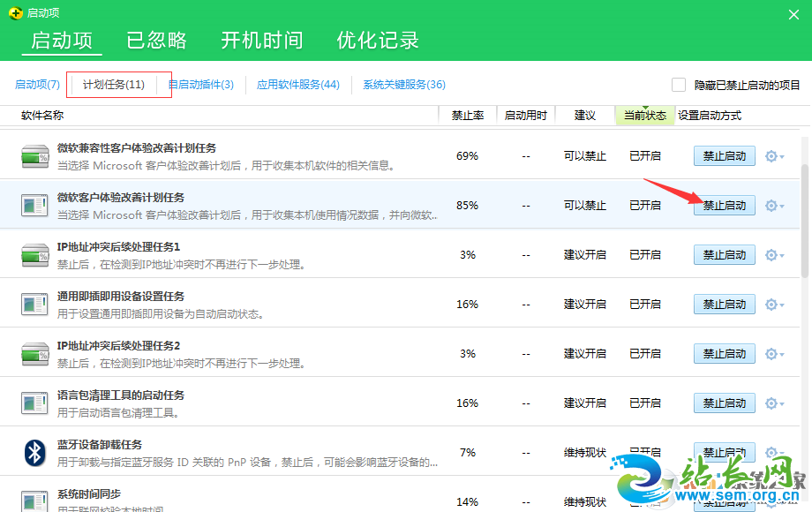
Task: Enable the 隐藏已禁止启动的项目 checkbox
Action: click(679, 85)
